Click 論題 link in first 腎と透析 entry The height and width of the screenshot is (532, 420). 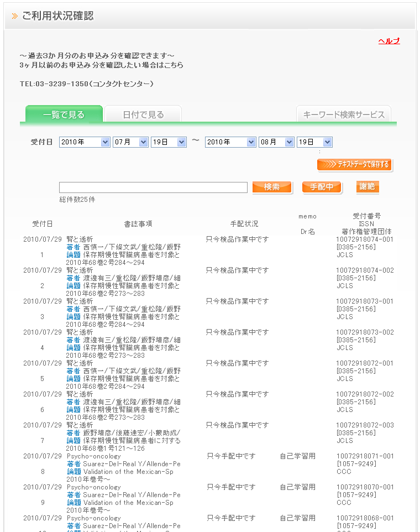pos(73,255)
